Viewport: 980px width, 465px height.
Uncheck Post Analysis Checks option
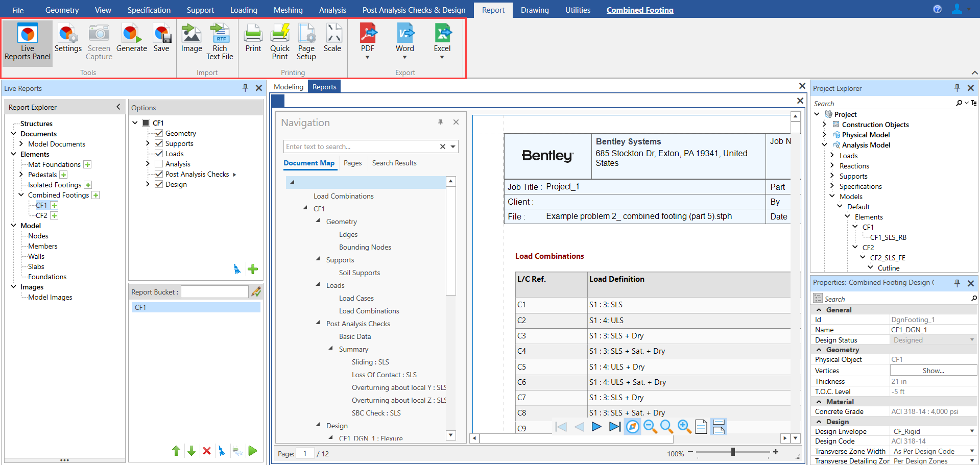159,174
